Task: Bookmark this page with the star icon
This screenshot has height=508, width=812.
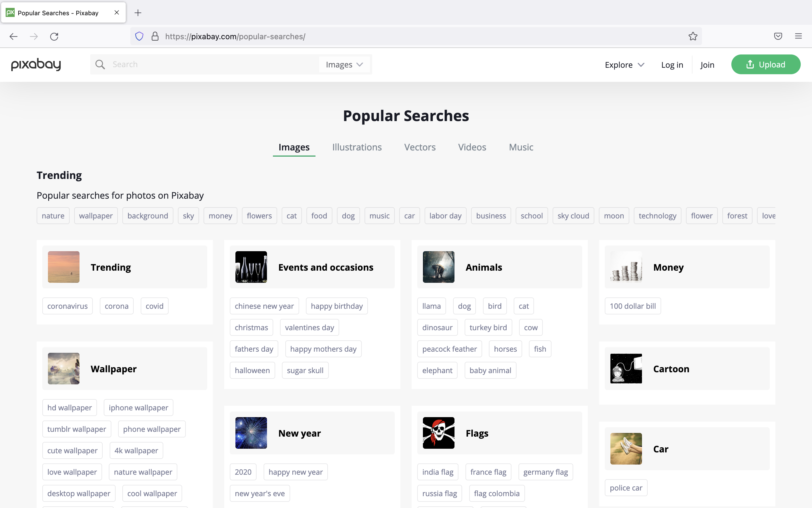Action: (693, 36)
